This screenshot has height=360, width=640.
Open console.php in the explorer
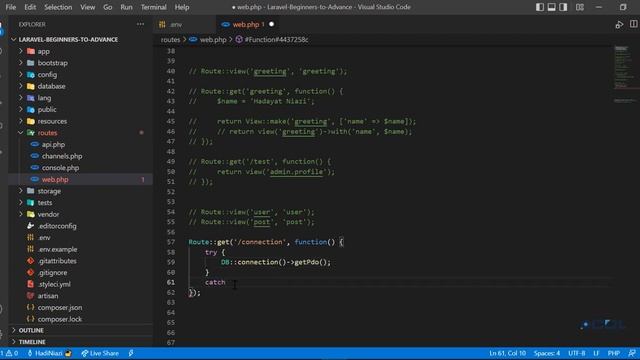coord(60,168)
